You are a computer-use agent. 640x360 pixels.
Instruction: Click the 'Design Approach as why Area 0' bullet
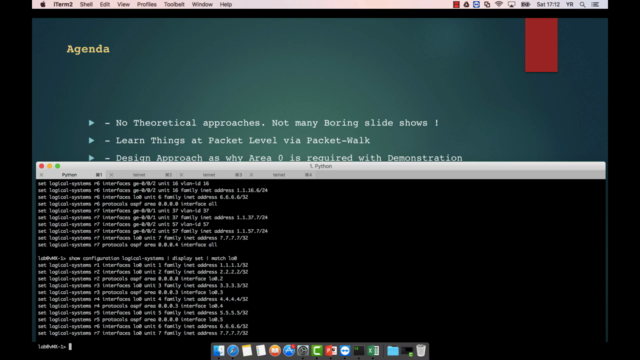click(x=283, y=158)
